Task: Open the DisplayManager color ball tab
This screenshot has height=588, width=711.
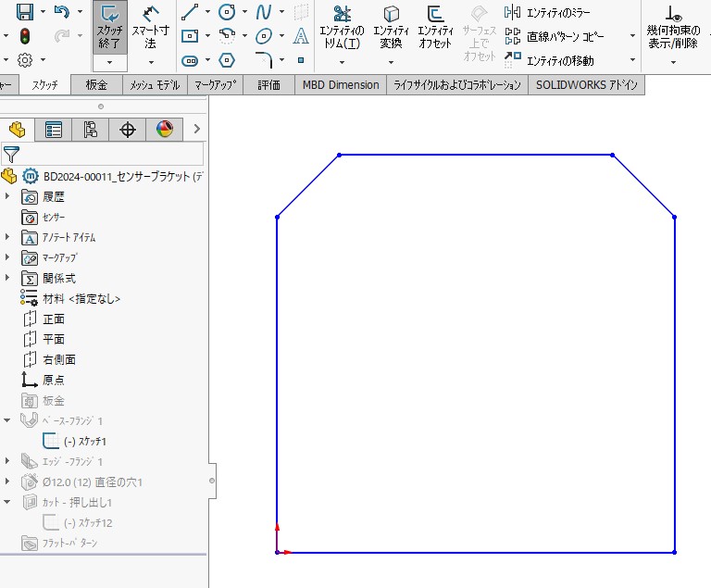Action: pos(165,130)
